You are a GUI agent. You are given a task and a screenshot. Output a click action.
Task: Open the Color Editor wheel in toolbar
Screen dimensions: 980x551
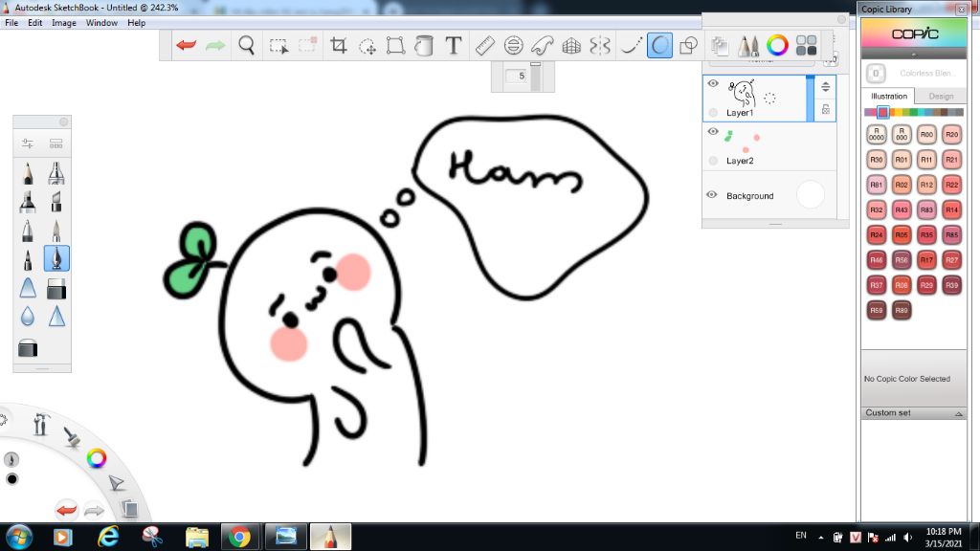(x=777, y=45)
